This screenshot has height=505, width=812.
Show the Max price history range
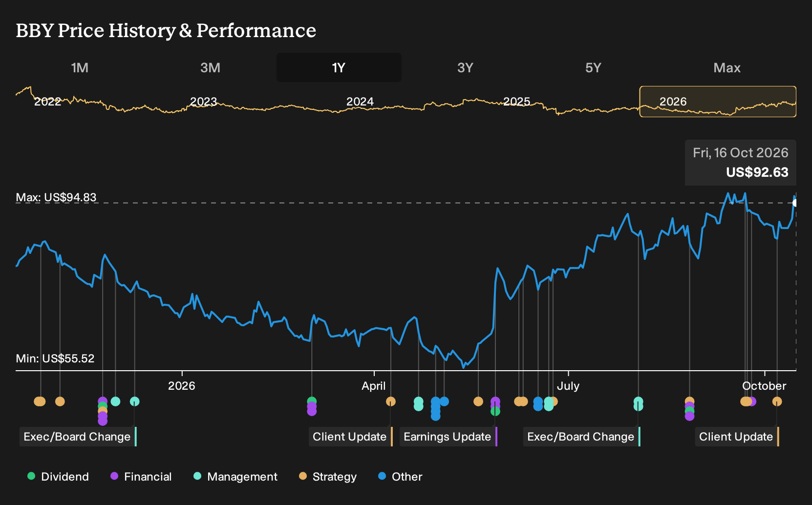tap(727, 67)
